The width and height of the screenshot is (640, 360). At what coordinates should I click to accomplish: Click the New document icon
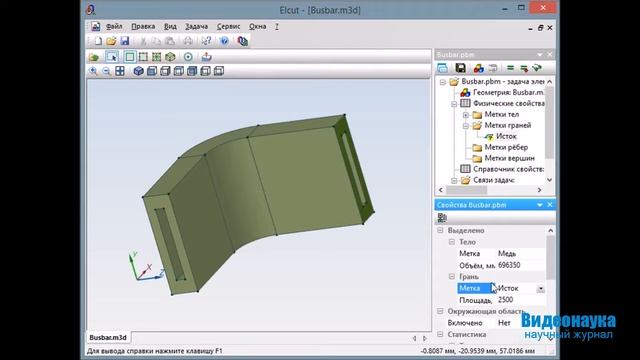[x=98, y=41]
